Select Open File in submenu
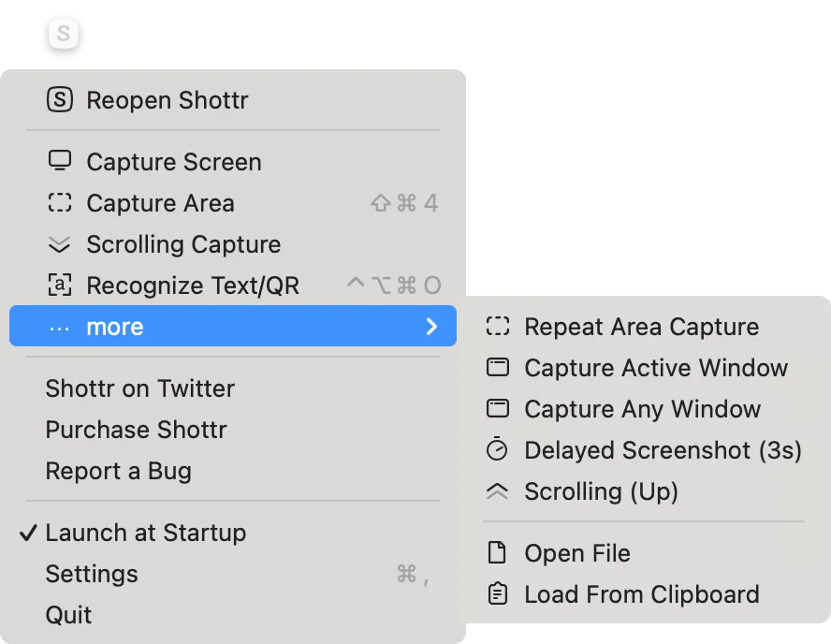The image size is (831, 644). [x=576, y=553]
